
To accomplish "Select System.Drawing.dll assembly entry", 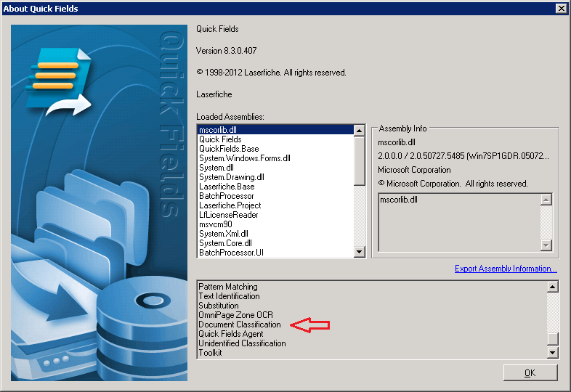I will pyautogui.click(x=275, y=177).
